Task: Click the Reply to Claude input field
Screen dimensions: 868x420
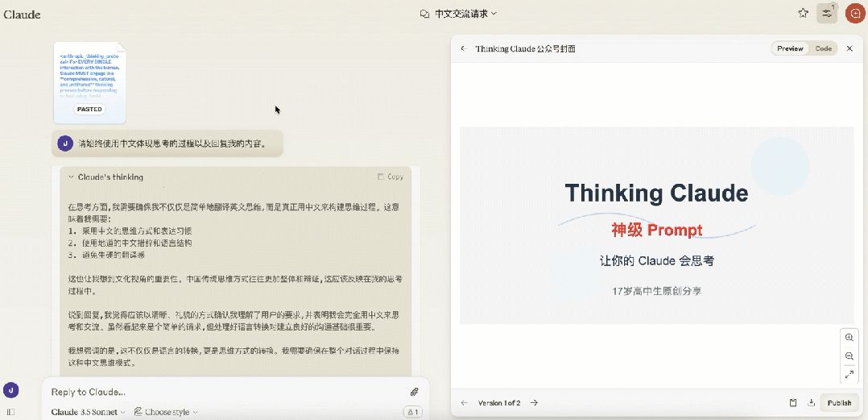Action: [x=227, y=392]
